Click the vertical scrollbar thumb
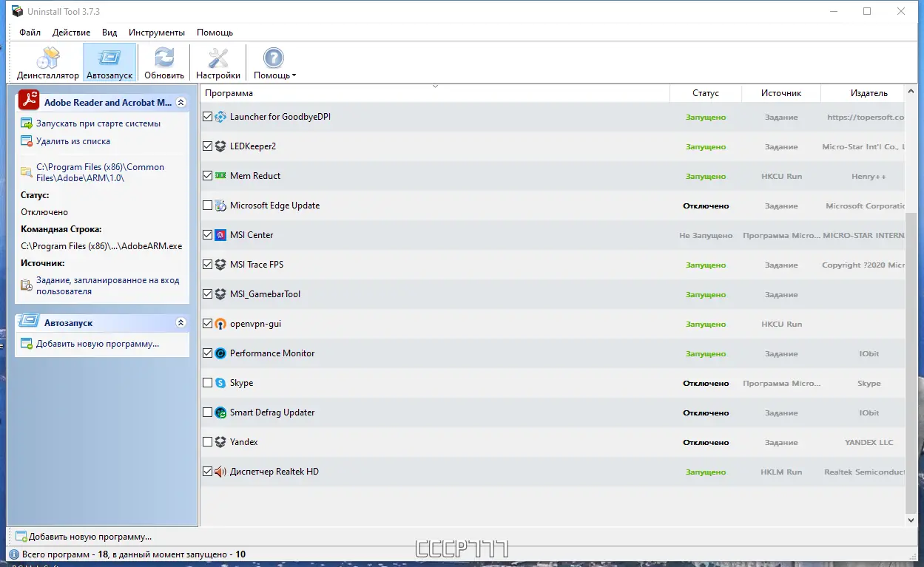The height and width of the screenshot is (567, 924). [911, 362]
